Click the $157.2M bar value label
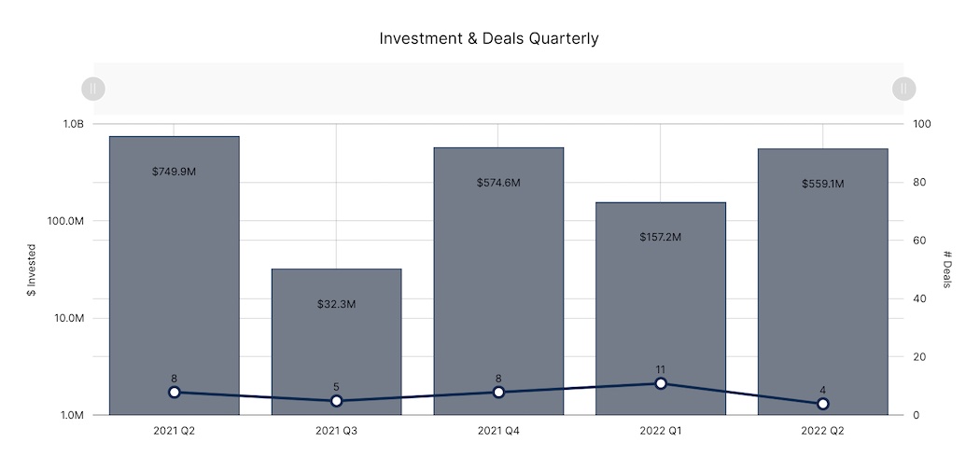The image size is (980, 456). [661, 237]
